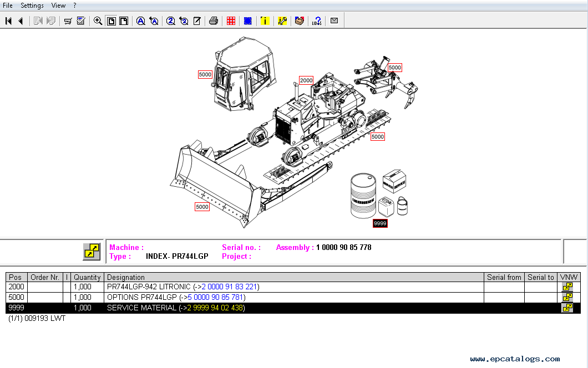The height and width of the screenshot is (368, 588).
Task: Click the '2' search icon with arrow
Action: click(184, 21)
